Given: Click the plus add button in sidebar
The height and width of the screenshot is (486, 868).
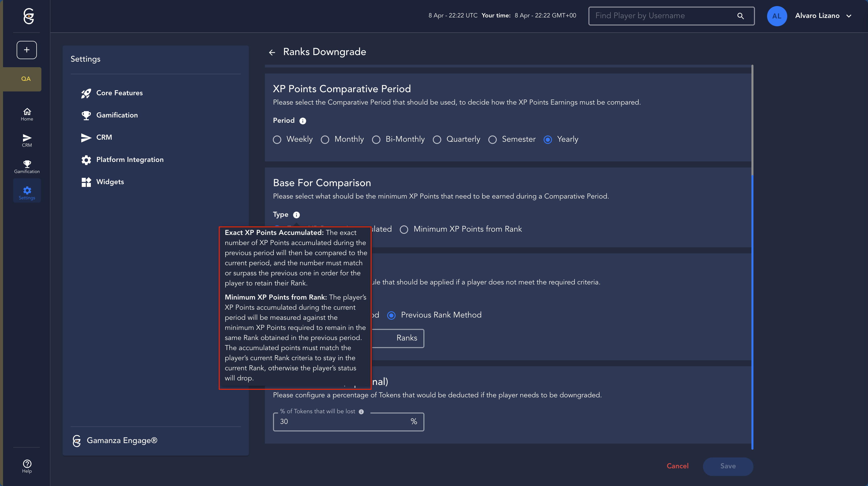Looking at the screenshot, I should click(x=26, y=50).
